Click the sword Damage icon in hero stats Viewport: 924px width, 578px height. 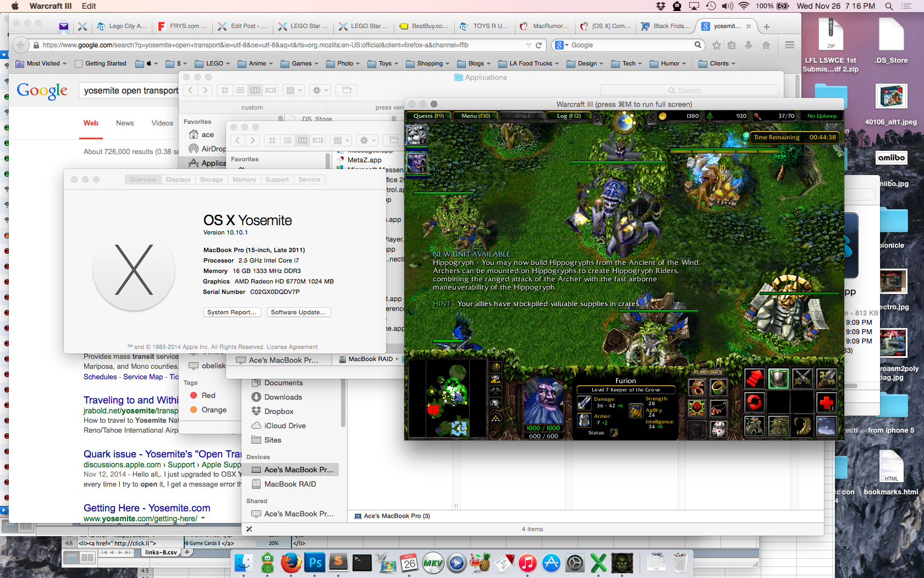point(584,402)
